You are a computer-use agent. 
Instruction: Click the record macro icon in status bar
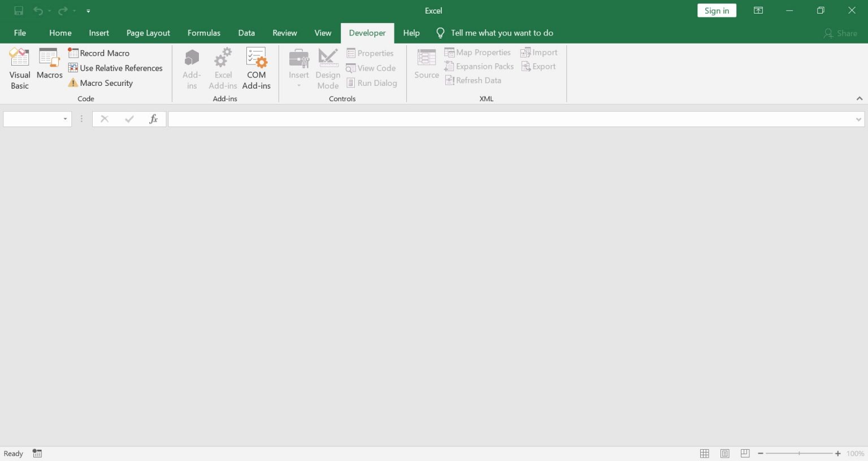[37, 453]
